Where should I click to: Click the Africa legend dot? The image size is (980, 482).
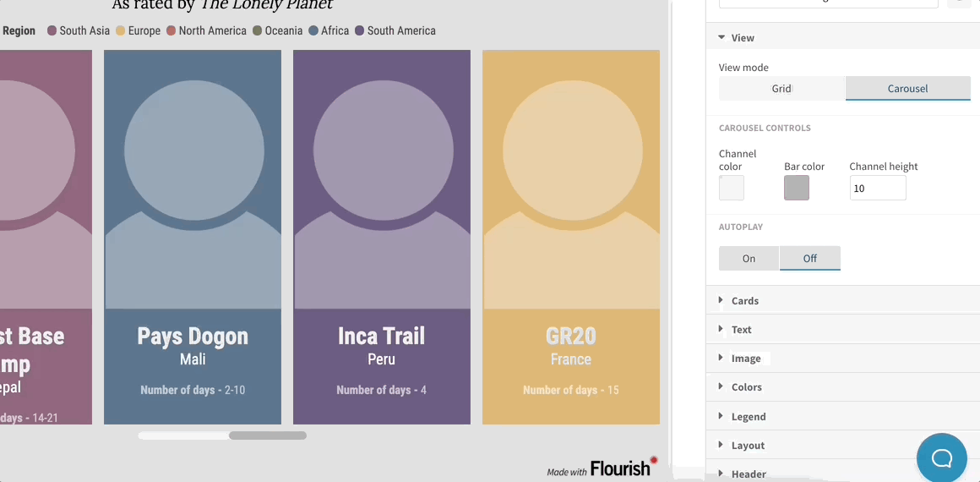(x=313, y=31)
